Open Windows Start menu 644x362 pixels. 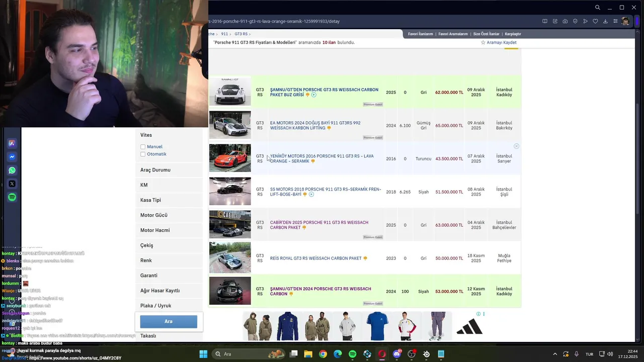coord(203,354)
